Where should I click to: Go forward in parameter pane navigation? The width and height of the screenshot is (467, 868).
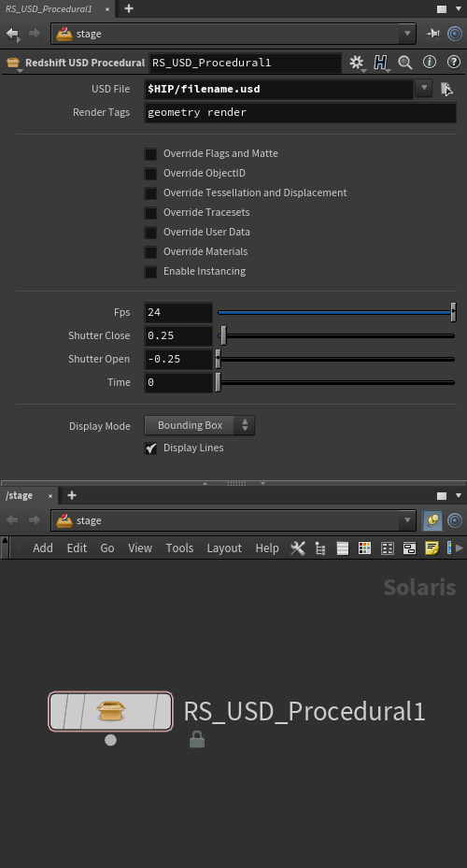point(35,34)
